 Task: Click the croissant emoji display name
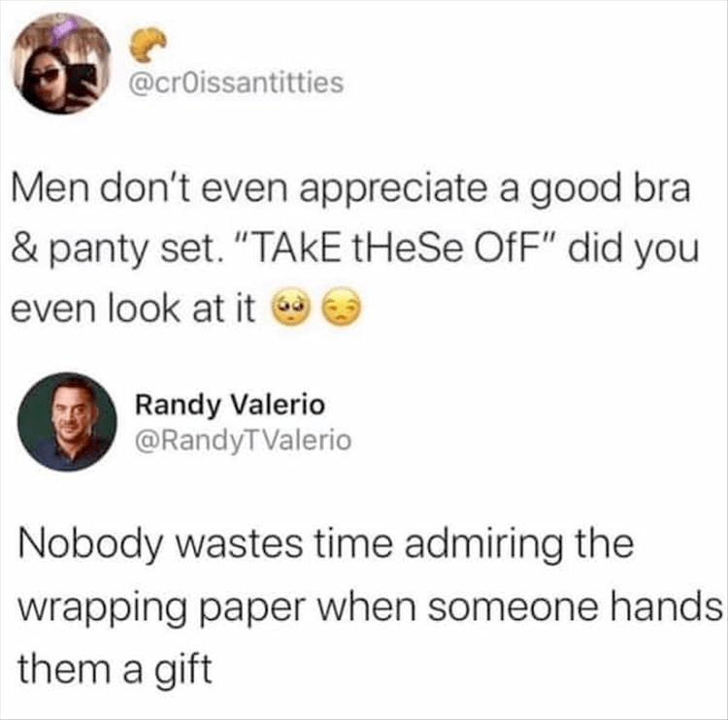(x=148, y=45)
